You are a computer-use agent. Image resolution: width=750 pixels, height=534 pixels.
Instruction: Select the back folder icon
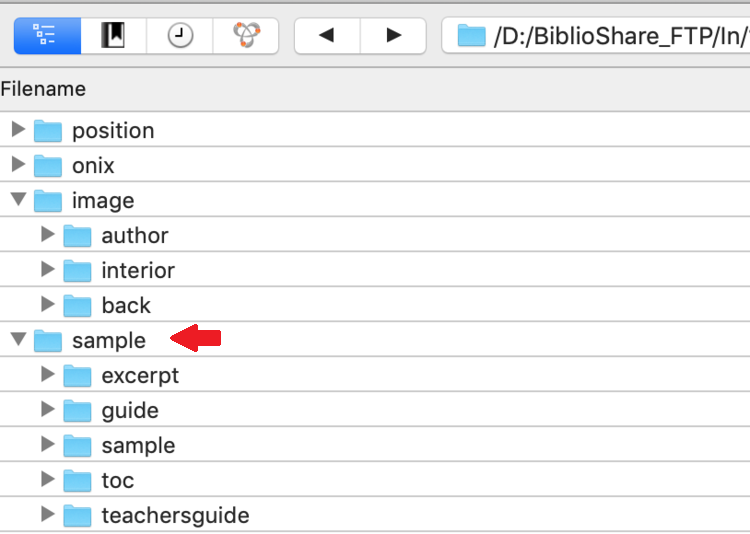click(77, 305)
